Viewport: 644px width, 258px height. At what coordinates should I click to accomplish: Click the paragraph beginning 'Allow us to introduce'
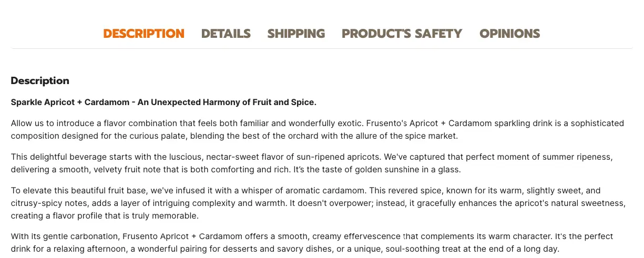coord(318,130)
